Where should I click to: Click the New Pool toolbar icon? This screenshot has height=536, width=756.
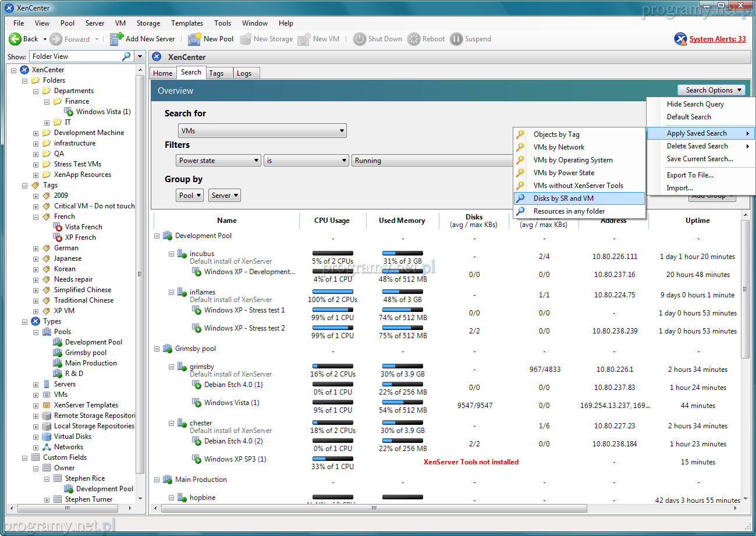(194, 39)
